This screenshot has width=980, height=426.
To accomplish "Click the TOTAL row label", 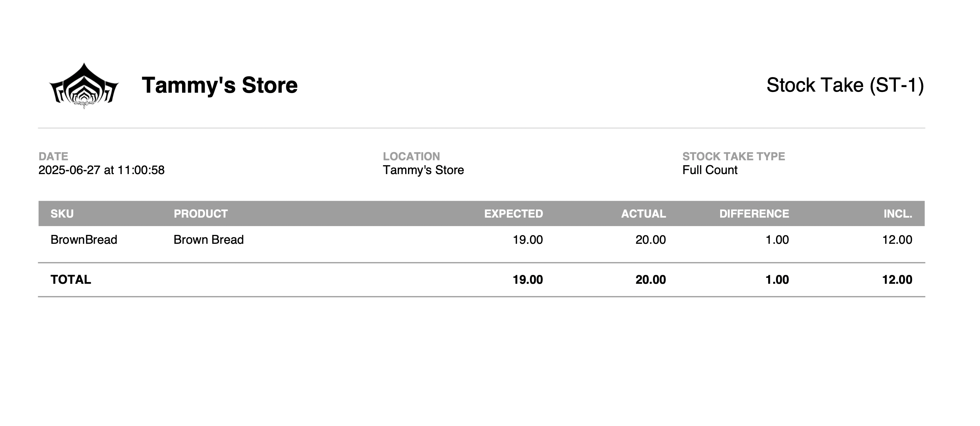I will (x=71, y=280).
